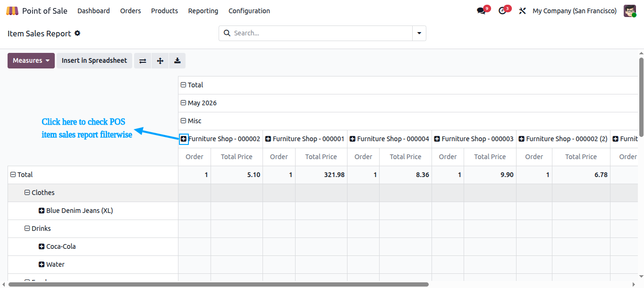This screenshot has width=644, height=288.
Task: Click the flip axis icon
Action: pyautogui.click(x=143, y=60)
